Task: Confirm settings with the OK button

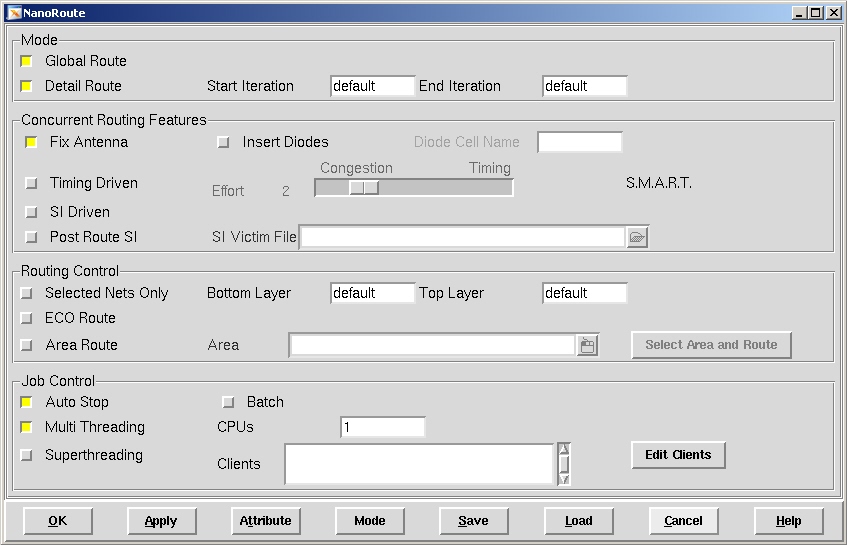Action: pyautogui.click(x=58, y=521)
